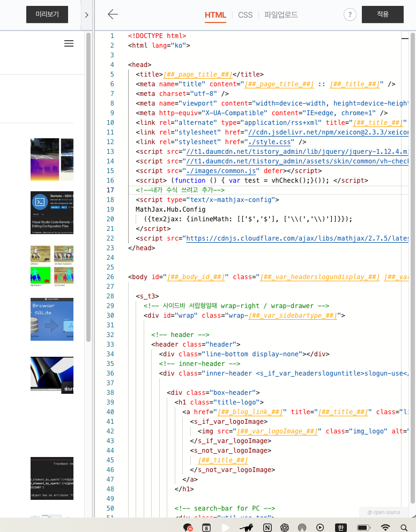Screen dimensions: 416x532
Task: Click the 사이드바 서랍형일때 comment line
Action: pos(236,306)
